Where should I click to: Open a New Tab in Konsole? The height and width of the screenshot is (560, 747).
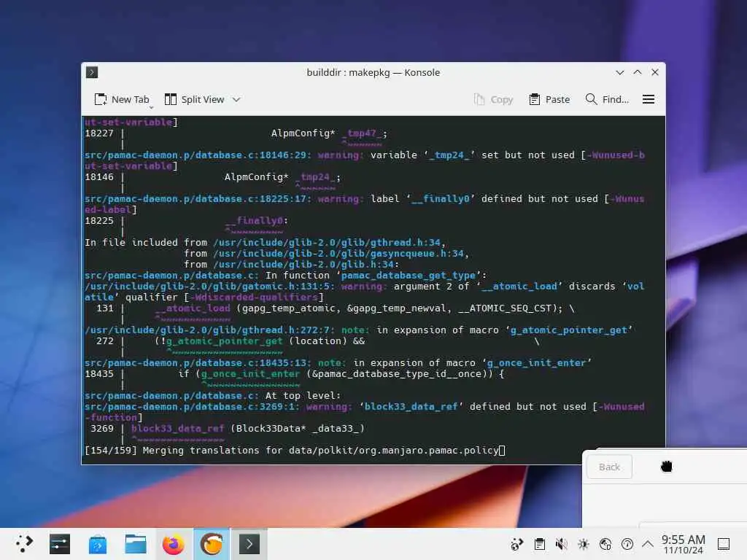point(122,99)
